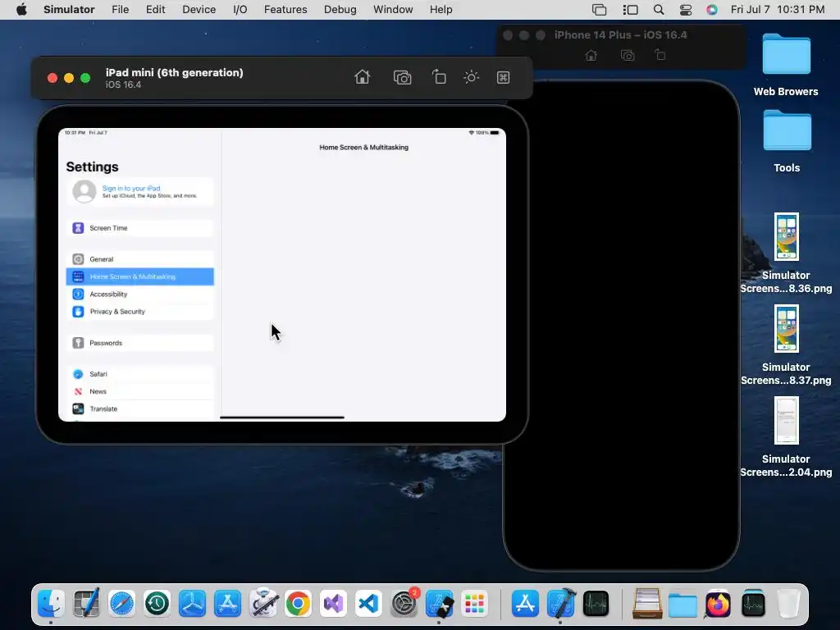Open Control Center in the menu bar
The image size is (840, 630).
point(686,10)
